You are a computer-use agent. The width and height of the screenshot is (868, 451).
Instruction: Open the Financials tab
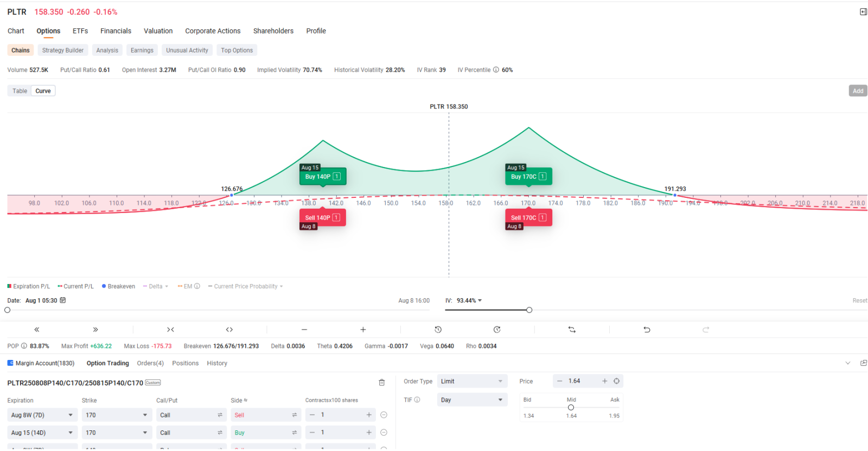coord(116,31)
